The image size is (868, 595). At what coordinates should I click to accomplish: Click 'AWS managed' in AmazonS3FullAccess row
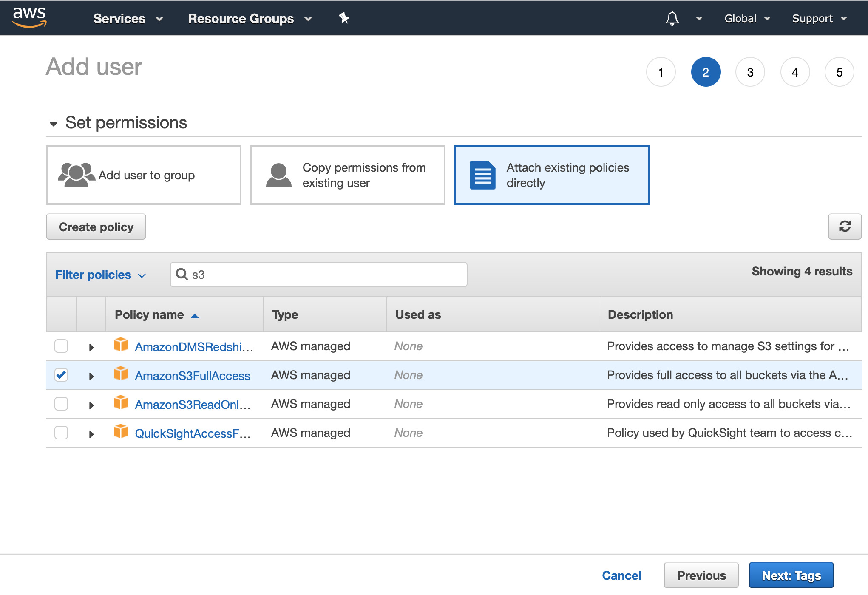(311, 375)
